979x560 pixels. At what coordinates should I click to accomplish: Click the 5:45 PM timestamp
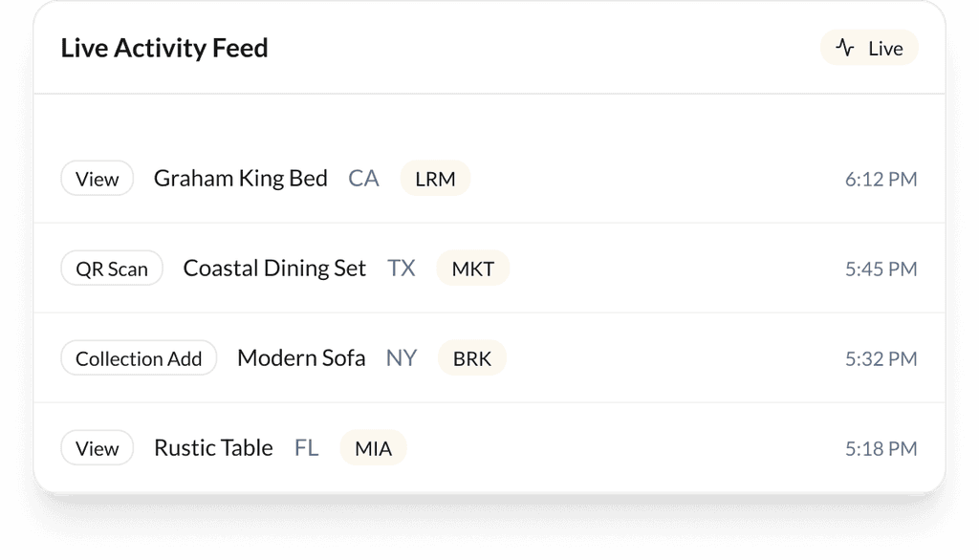(881, 269)
